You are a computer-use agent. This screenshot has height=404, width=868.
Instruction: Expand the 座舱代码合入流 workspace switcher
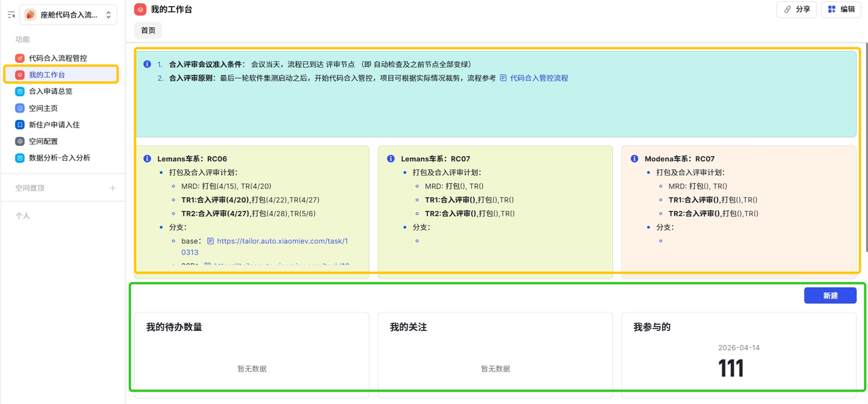(x=68, y=15)
